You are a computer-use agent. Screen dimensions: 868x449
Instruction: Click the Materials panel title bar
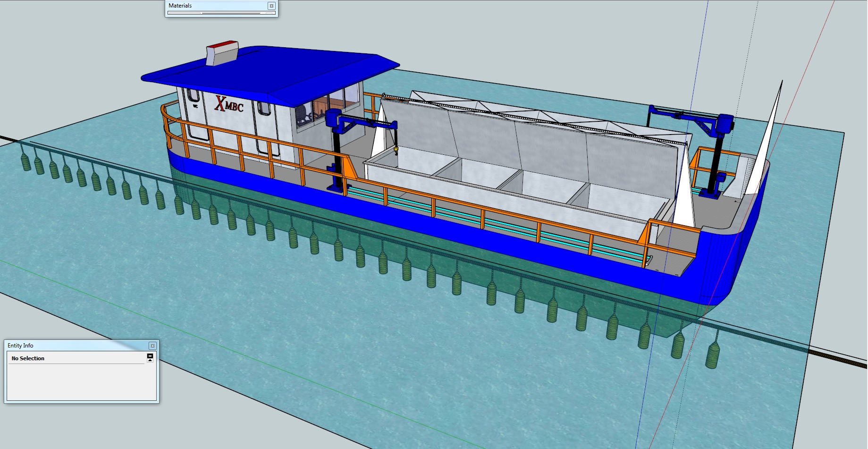[212, 6]
